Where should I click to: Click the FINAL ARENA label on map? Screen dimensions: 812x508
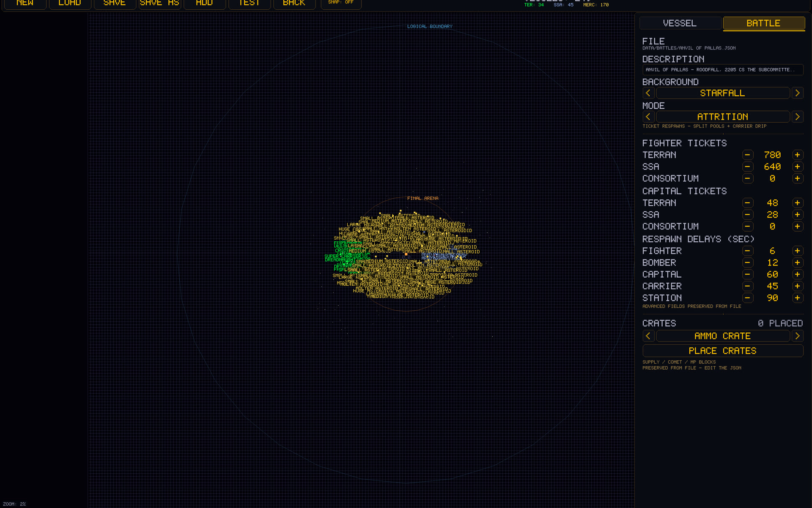click(x=422, y=198)
